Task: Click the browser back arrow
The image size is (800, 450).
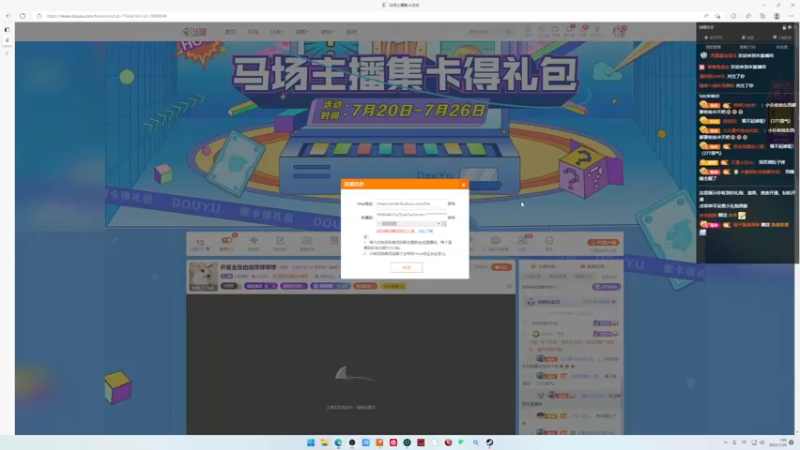Action: click(8, 16)
